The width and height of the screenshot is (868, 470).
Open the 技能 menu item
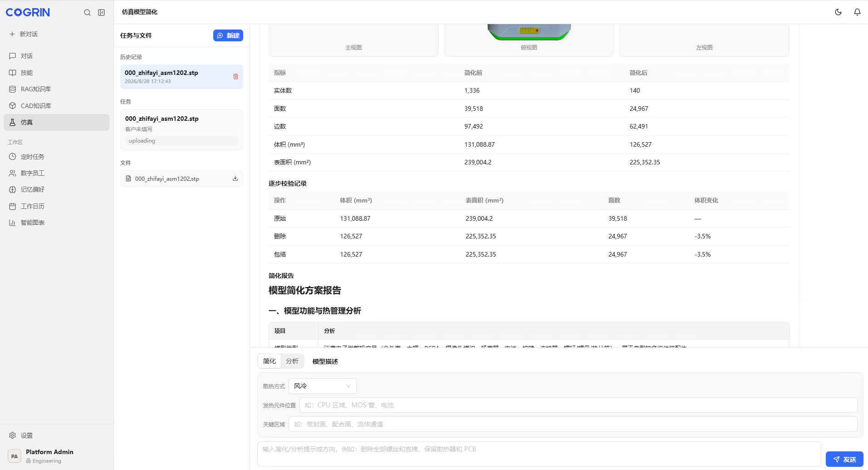56,73
